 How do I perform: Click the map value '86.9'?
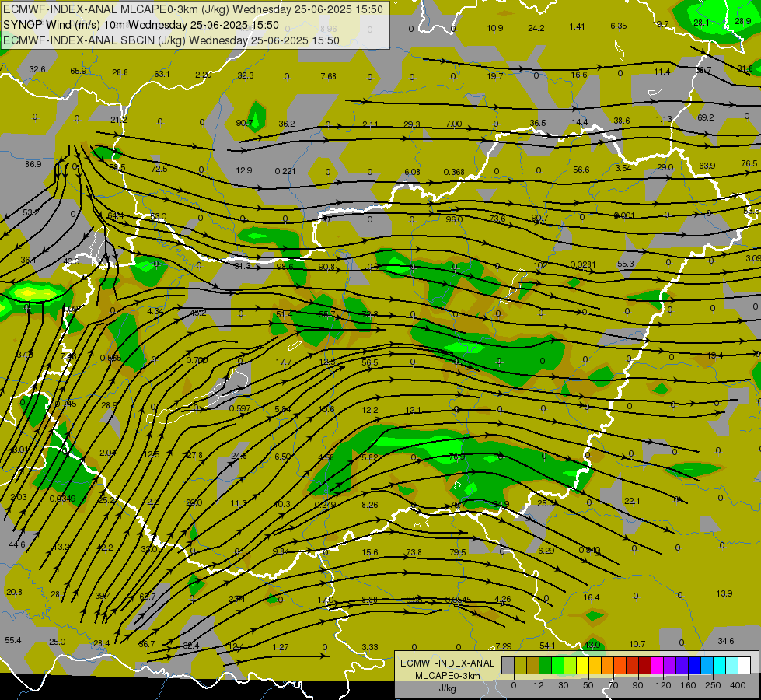pos(33,164)
